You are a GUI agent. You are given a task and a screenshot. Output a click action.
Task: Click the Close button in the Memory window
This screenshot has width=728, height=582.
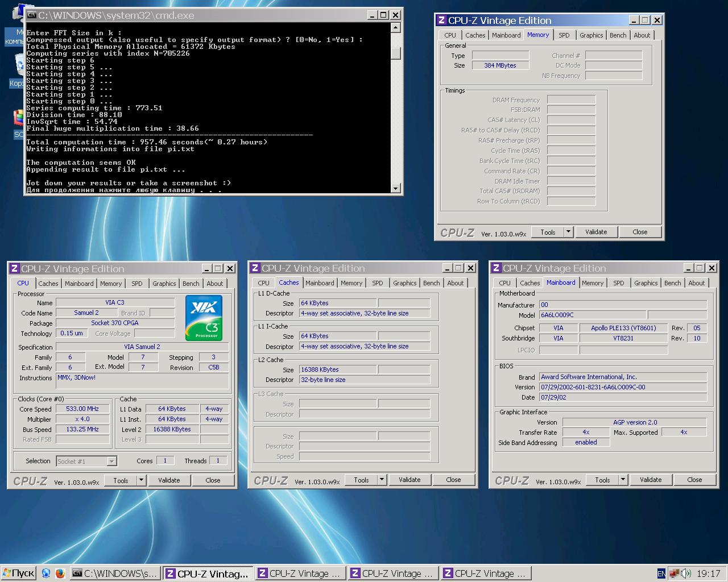[640, 232]
